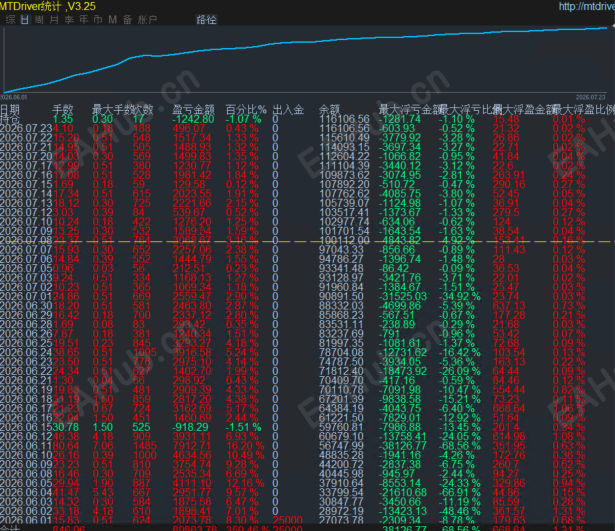Click the MTDriver统计 V3.25 title
This screenshot has width=615, height=531.
tap(47, 6)
